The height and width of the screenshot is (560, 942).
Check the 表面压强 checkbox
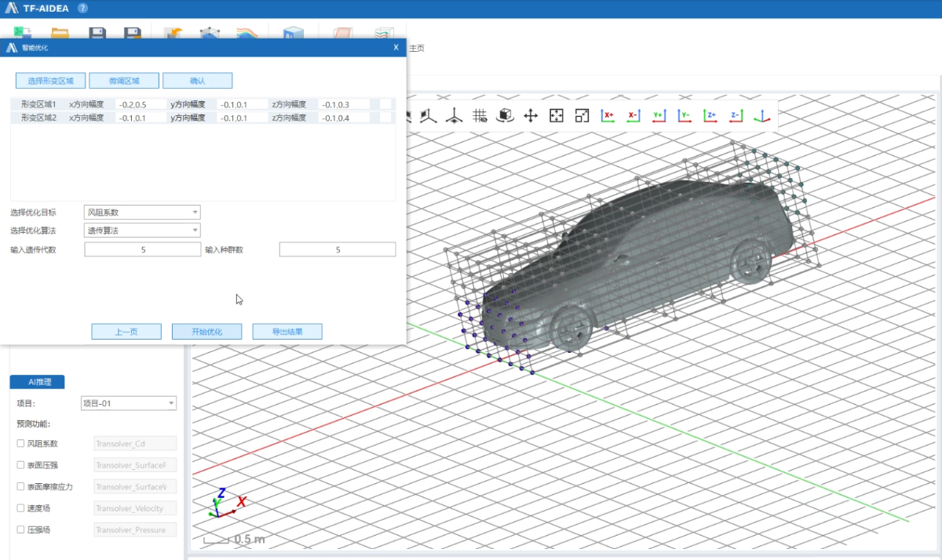[20, 465]
